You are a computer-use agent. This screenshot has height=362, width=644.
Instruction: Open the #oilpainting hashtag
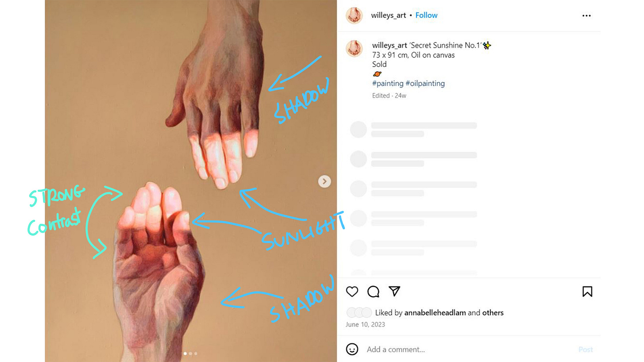425,84
